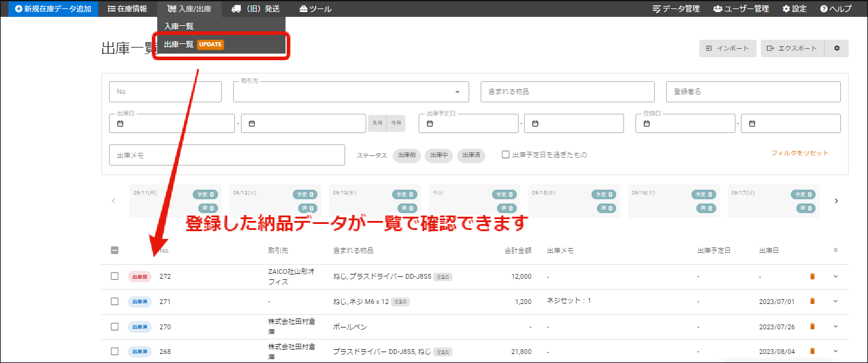The image size is (868, 363).
Task: Advance the date carousel with the right arrow
Action: pos(836,200)
